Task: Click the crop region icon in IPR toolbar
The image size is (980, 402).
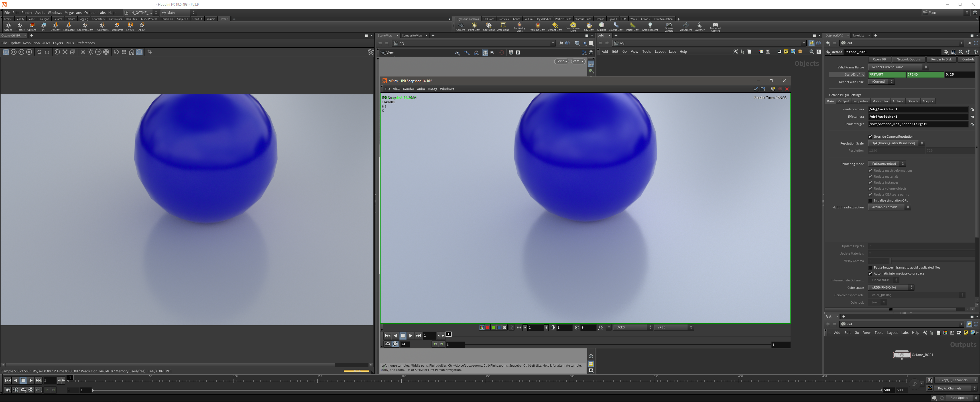Action: [x=150, y=52]
